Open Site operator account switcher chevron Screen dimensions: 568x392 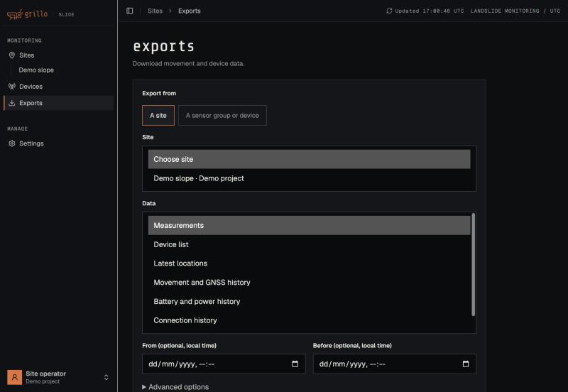(x=106, y=377)
